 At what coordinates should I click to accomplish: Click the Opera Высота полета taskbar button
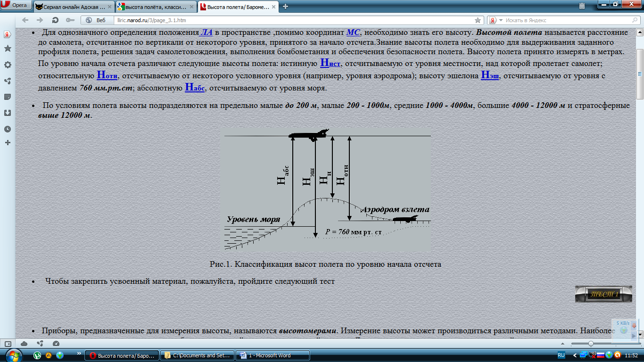[x=121, y=355]
